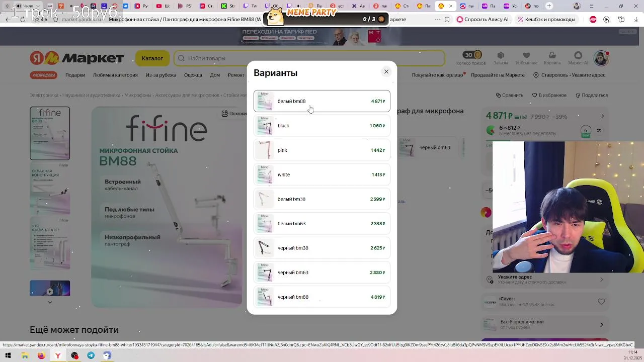Set delivery address Ставрополь
Viewport: 644px width, 362px height.
point(569,75)
